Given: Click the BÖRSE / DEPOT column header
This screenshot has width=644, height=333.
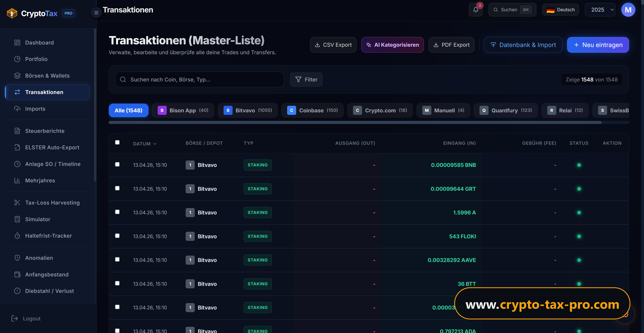Looking at the screenshot, I should coord(204,143).
